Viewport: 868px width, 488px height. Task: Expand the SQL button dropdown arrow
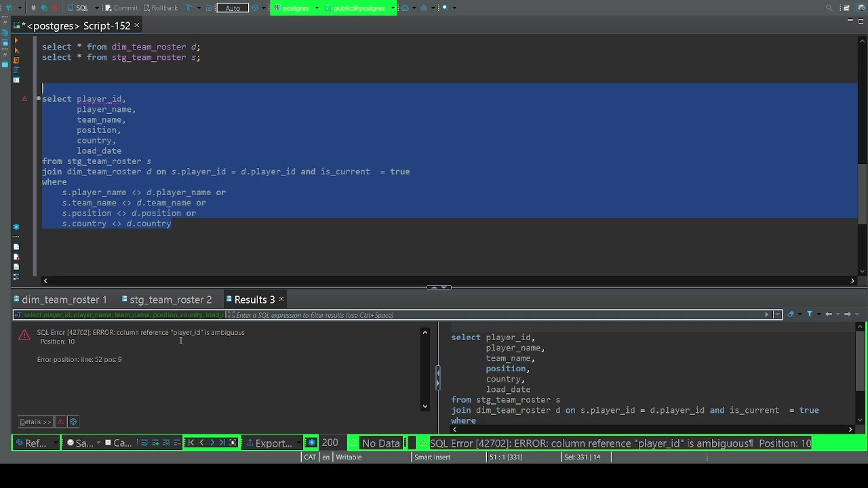pyautogui.click(x=96, y=7)
